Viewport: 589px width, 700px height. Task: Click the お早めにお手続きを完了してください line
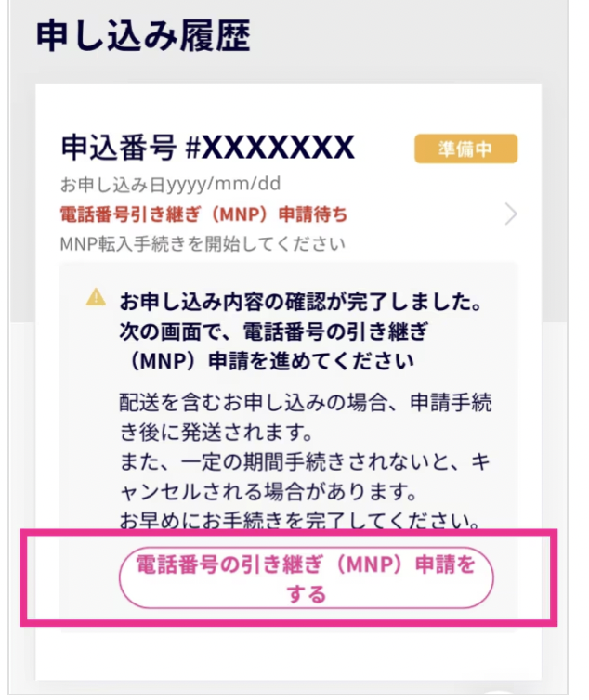300,520
